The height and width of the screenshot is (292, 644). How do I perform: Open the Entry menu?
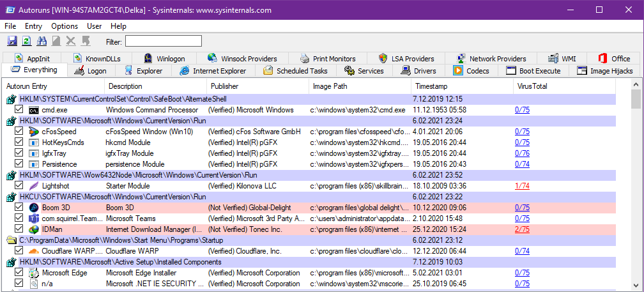pyautogui.click(x=33, y=26)
